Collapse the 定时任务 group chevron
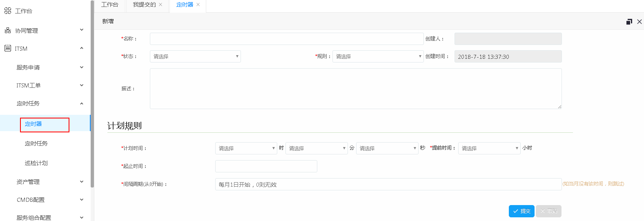Screen dimensions: 644x221 82,104
